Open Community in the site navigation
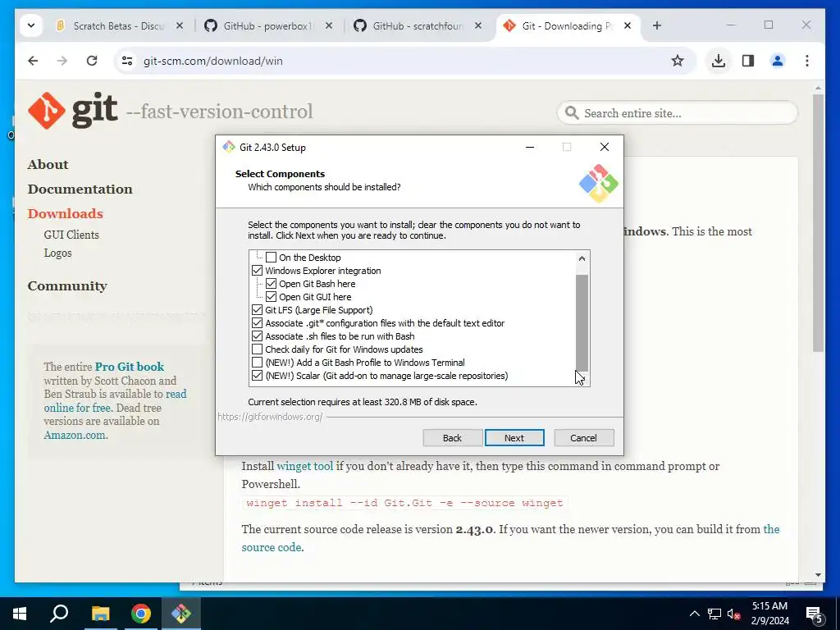 pos(67,286)
